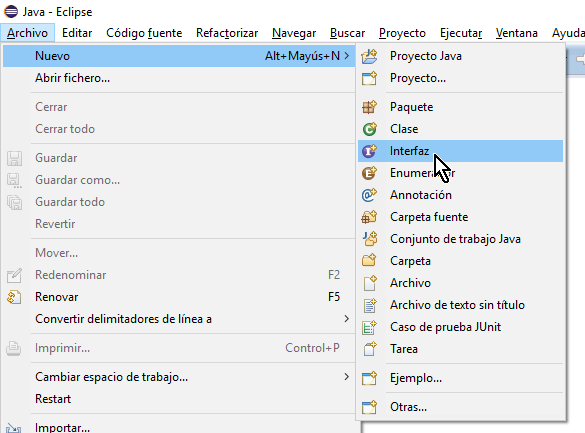
Task: Open the Navegar menu
Action: pos(294,33)
